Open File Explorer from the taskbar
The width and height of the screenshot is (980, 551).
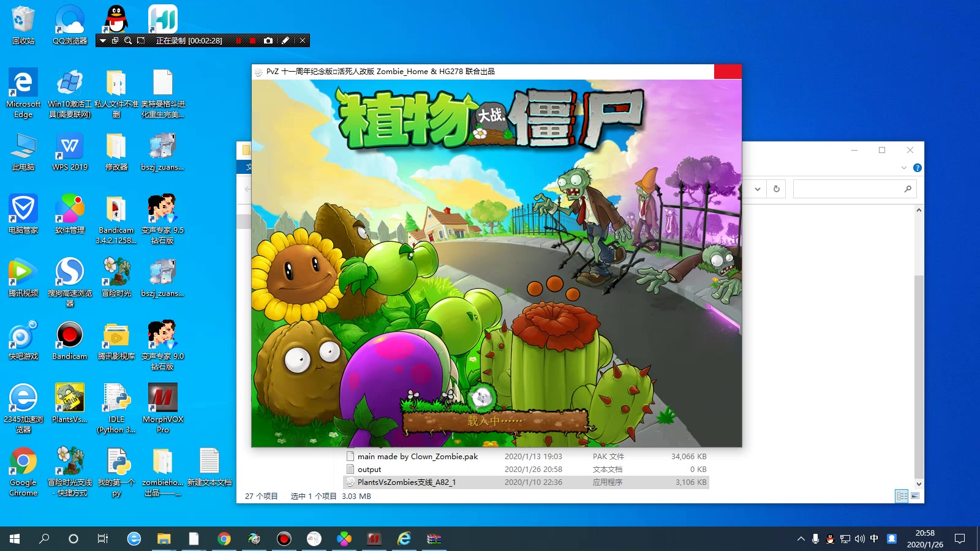click(x=164, y=539)
